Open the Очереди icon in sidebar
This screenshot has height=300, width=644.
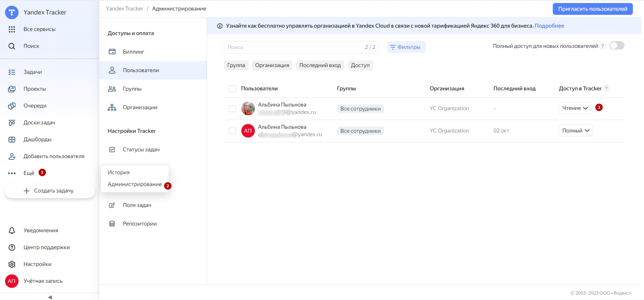coord(12,106)
